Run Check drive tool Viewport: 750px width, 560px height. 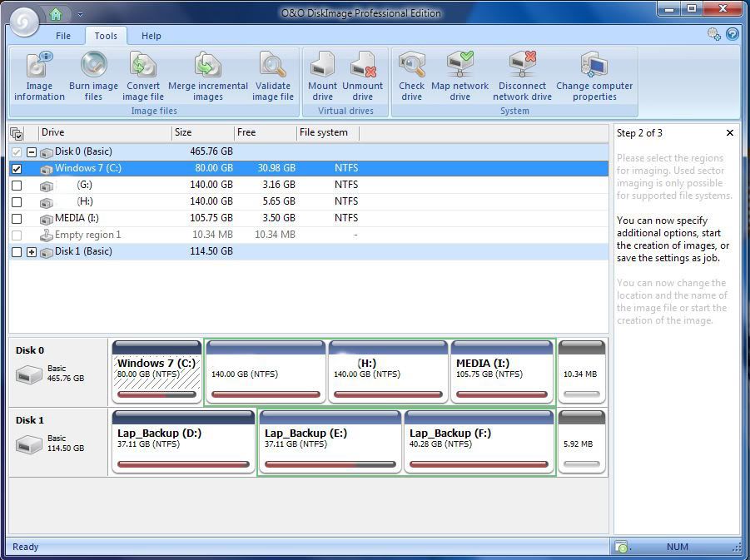tap(411, 77)
